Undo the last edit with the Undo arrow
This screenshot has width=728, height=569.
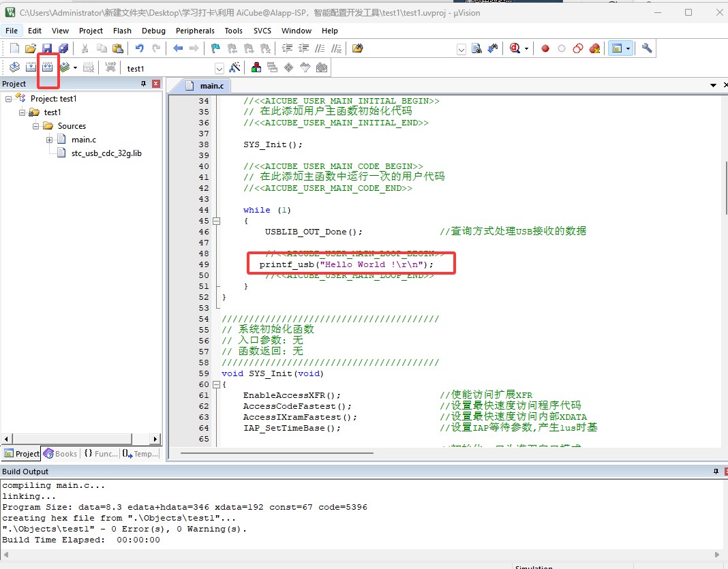139,48
